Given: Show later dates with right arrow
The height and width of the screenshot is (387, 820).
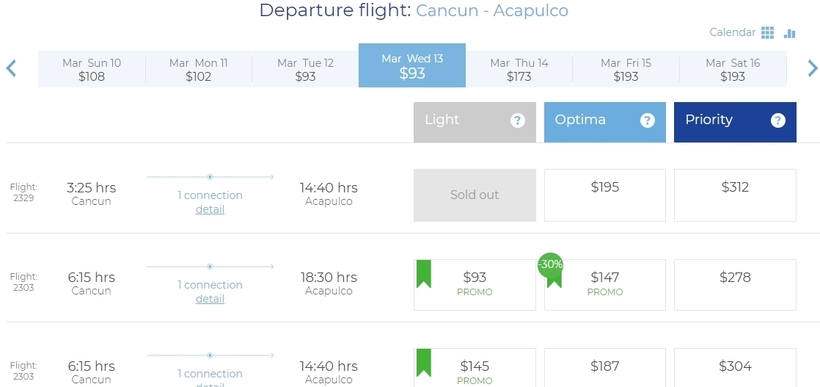Looking at the screenshot, I should 812,69.
